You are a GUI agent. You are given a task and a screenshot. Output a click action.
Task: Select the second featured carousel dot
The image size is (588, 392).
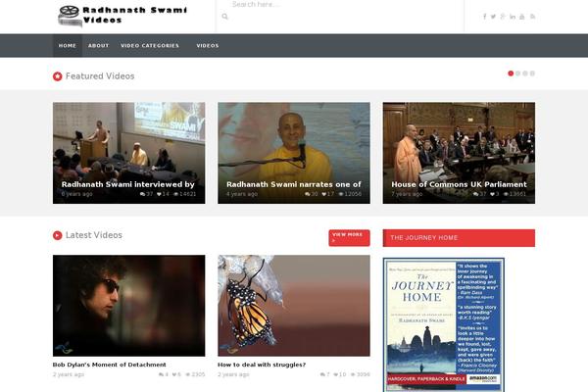pos(517,73)
